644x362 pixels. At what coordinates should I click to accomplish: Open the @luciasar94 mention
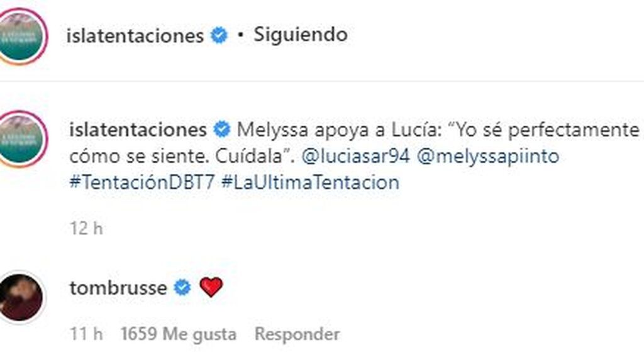tap(356, 156)
